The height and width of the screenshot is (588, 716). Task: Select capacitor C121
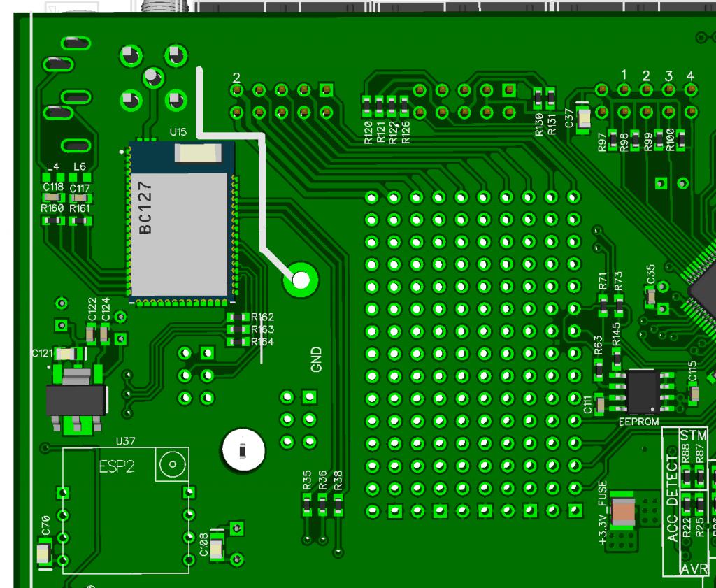click(x=66, y=354)
